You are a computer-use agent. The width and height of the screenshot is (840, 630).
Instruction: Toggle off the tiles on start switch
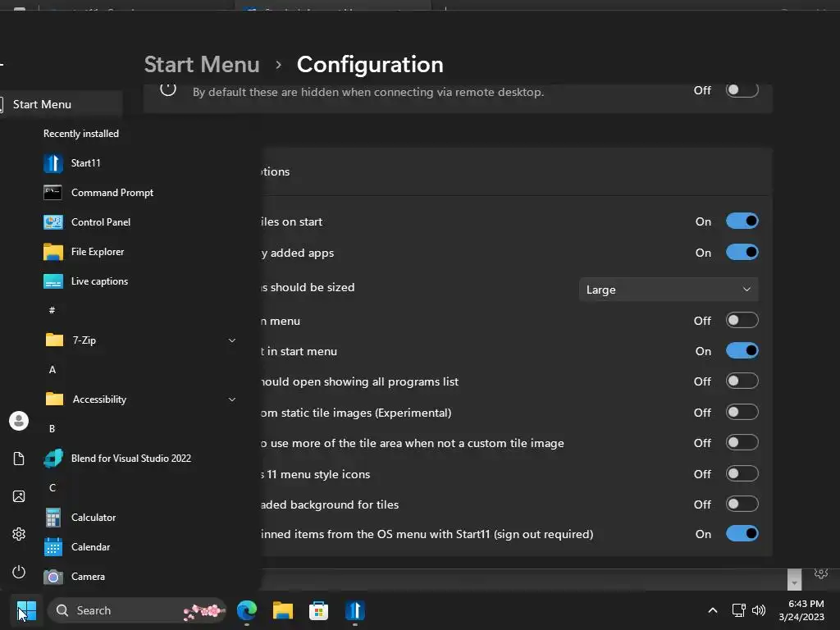[742, 221]
